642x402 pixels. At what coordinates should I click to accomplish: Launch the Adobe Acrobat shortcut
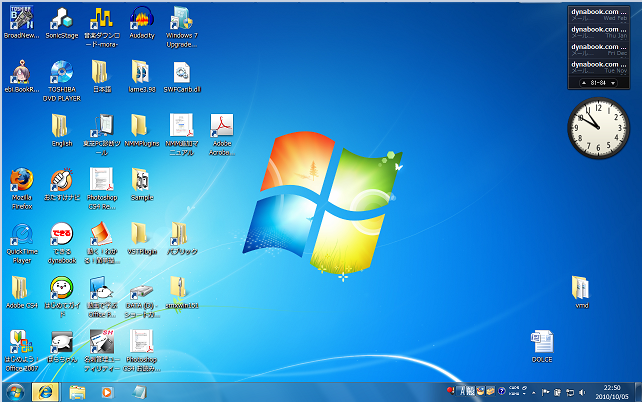[x=222, y=135]
